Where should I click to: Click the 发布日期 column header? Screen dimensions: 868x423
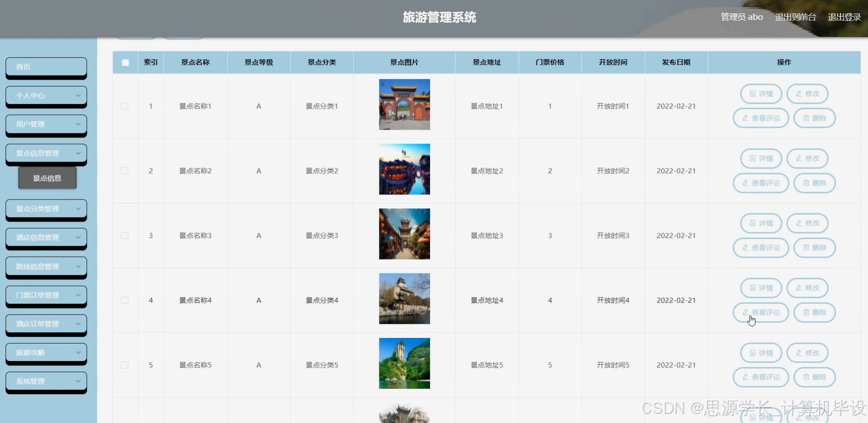pyautogui.click(x=676, y=62)
